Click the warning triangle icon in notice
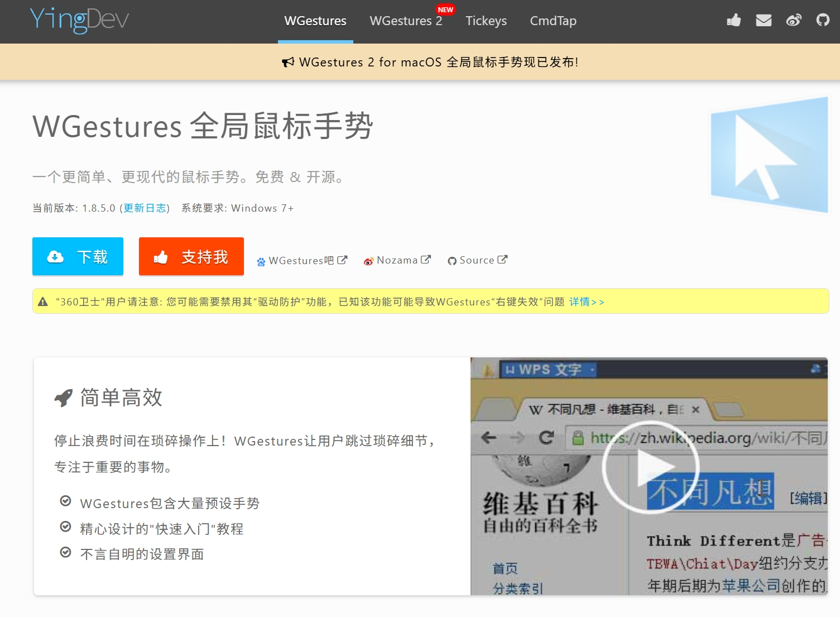Image resolution: width=840 pixels, height=617 pixels. click(43, 302)
